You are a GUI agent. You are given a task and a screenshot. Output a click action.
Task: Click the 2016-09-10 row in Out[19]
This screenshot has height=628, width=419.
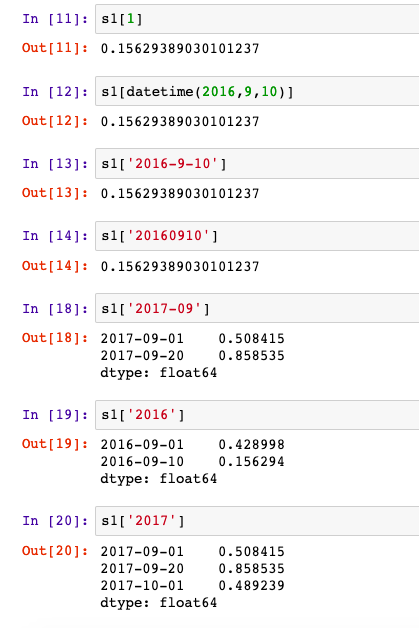[x=192, y=462]
